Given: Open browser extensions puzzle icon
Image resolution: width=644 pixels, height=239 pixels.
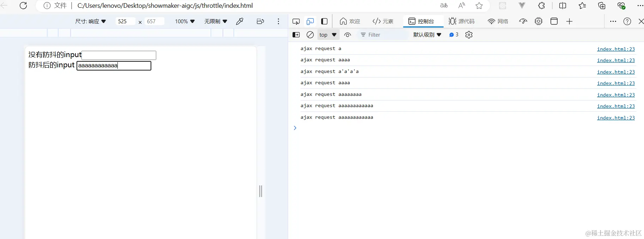Looking at the screenshot, I should tap(541, 6).
